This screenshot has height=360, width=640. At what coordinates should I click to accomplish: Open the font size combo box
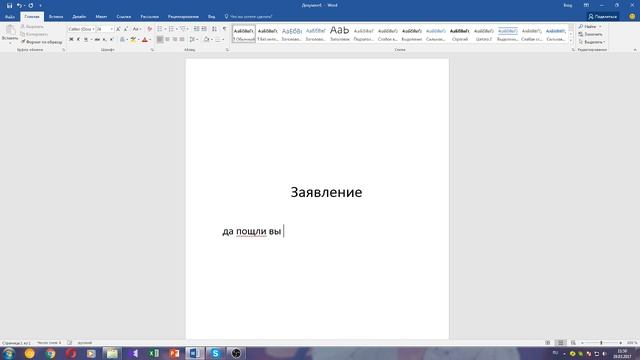click(104, 29)
